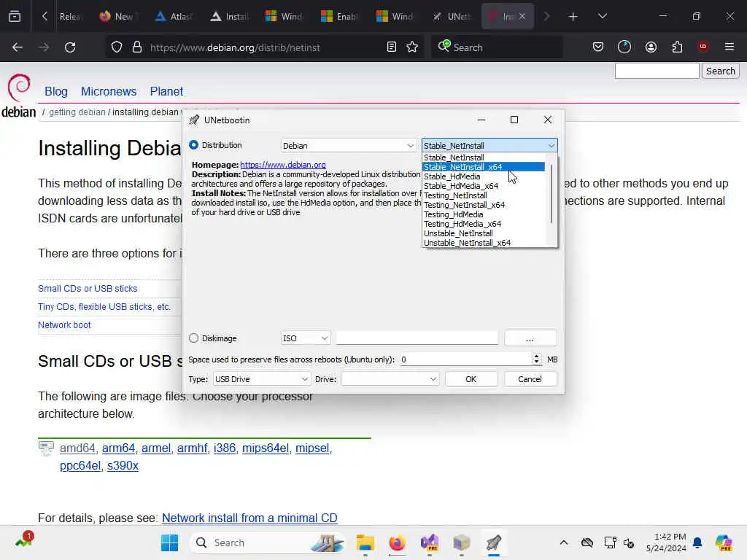The height and width of the screenshot is (560, 747).
Task: Toggle reader view icon
Action: point(392,47)
